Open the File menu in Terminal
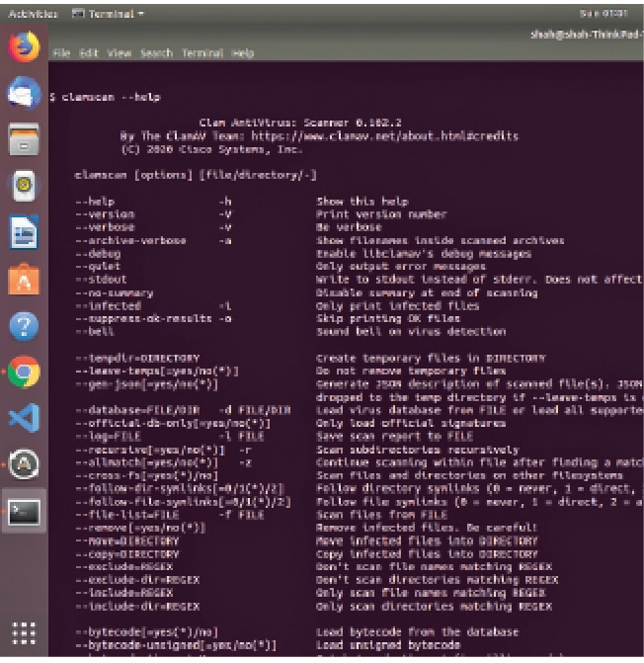 (x=61, y=52)
